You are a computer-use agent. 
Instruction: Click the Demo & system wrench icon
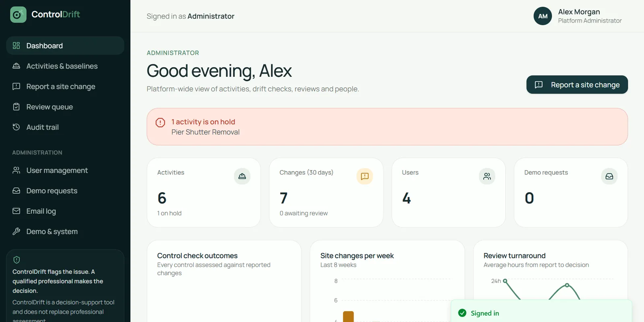(16, 231)
